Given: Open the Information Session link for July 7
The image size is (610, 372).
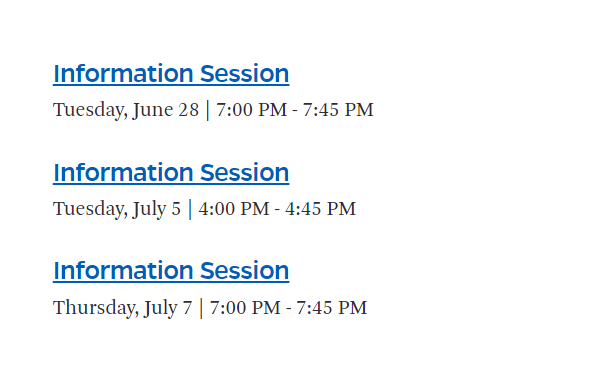Looking at the screenshot, I should point(171,270).
